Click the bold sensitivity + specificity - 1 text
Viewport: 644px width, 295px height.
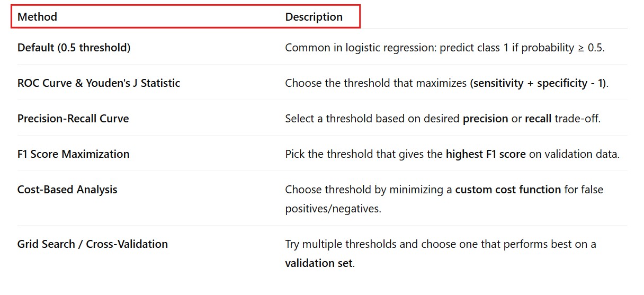(539, 83)
